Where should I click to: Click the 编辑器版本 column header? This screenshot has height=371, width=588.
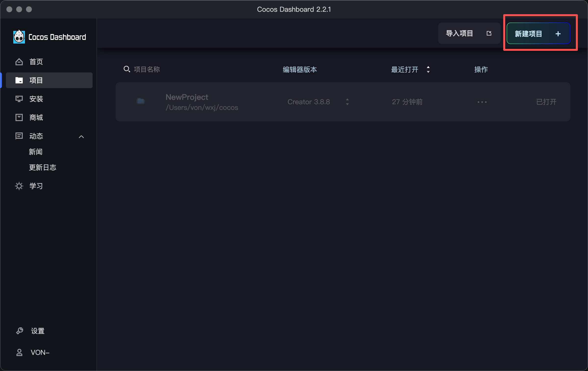click(x=300, y=70)
